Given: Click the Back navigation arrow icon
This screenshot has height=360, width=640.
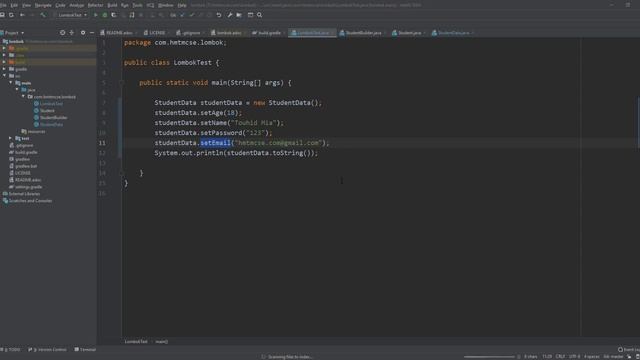Looking at the screenshot, I should pos(22,15).
